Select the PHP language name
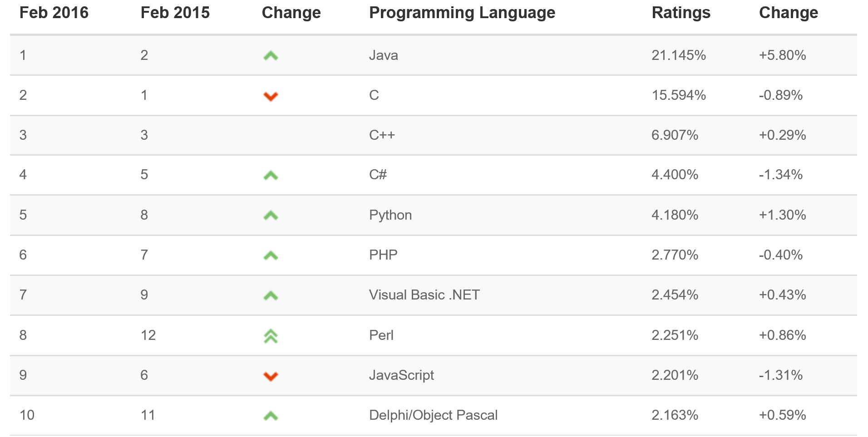This screenshot has width=868, height=437. [383, 255]
